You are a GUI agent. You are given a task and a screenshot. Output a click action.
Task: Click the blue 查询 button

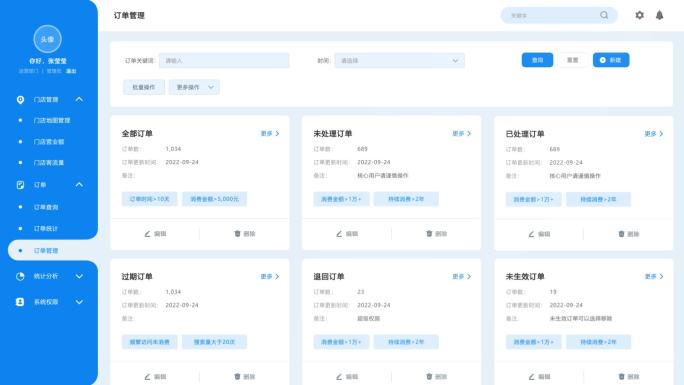[537, 60]
